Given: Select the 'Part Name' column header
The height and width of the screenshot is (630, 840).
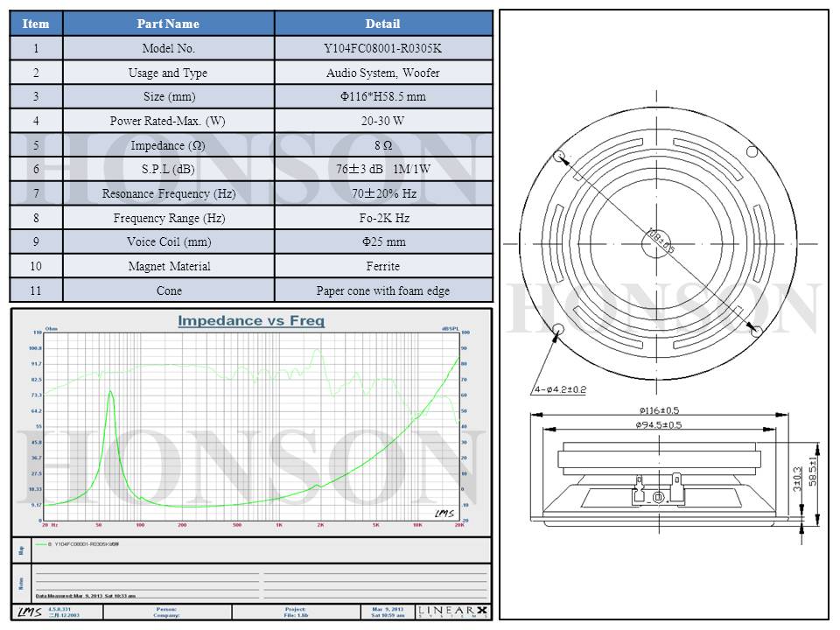Looking at the screenshot, I should click(x=168, y=24).
